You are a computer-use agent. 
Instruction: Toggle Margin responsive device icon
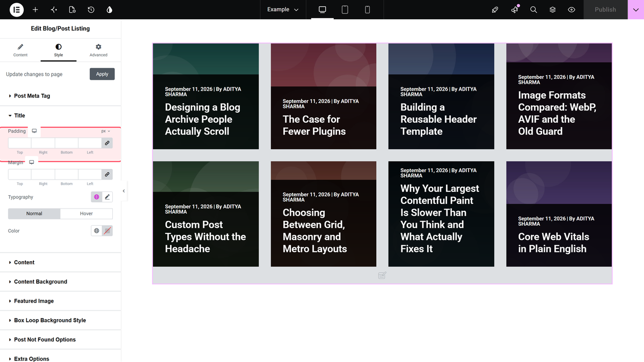click(x=32, y=162)
